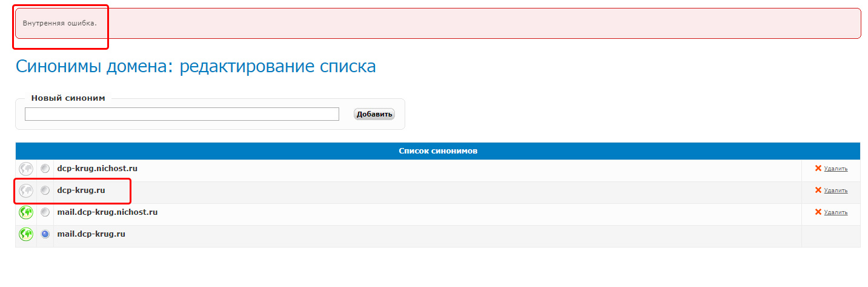Click the Внутренняя ошибка error message
Image resolution: width=868 pixels, height=287 pixels.
tap(59, 23)
